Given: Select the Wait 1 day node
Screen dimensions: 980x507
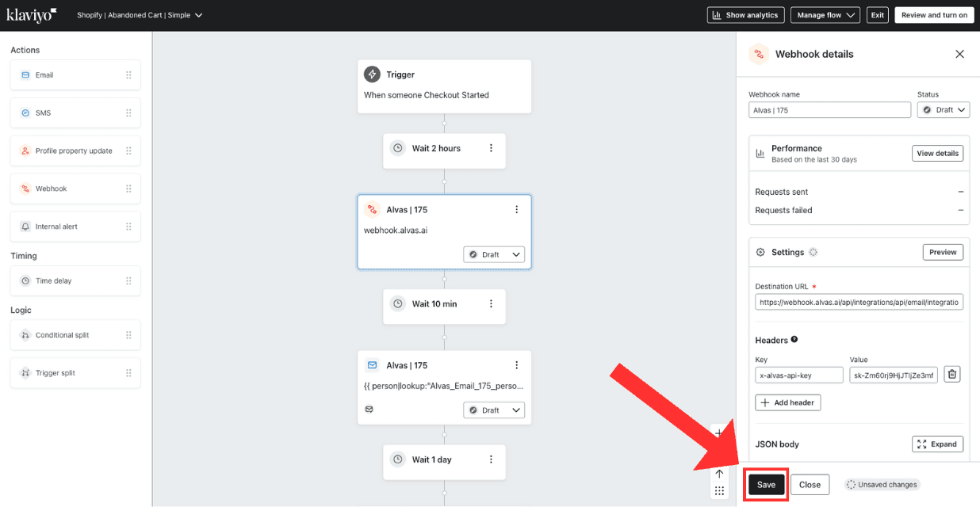Looking at the screenshot, I should point(444,462).
